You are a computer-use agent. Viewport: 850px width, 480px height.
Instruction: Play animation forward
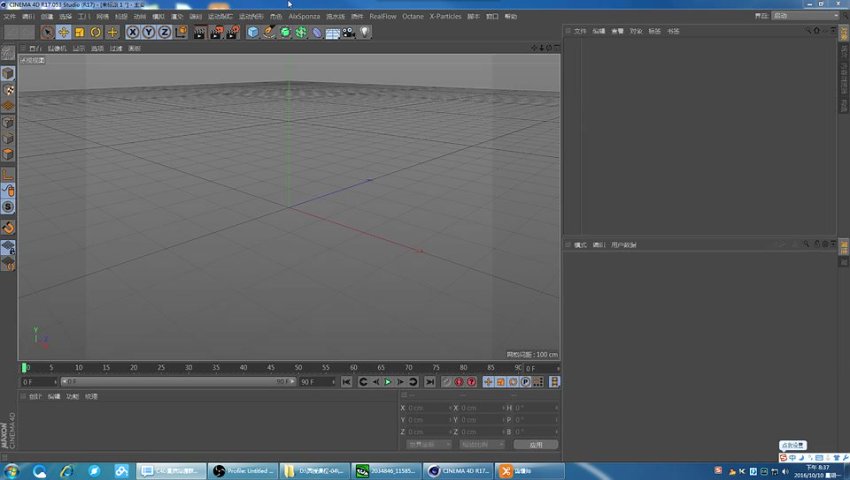(x=388, y=382)
